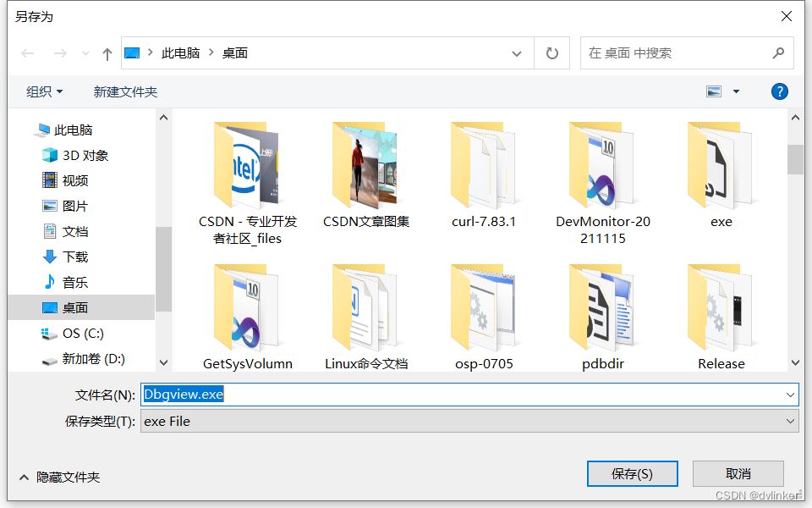Click 新建文件夹 in the toolbar
The image size is (812, 508).
coord(125,91)
